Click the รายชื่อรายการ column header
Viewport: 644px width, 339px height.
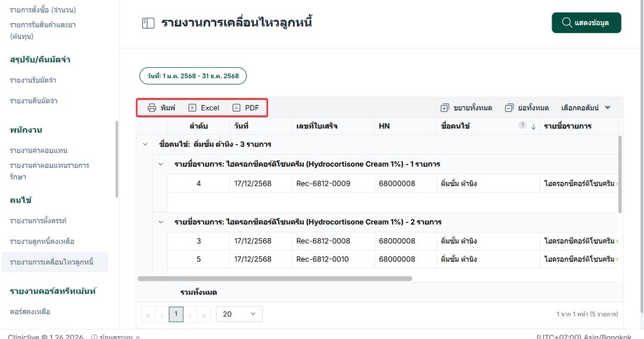coord(579,126)
